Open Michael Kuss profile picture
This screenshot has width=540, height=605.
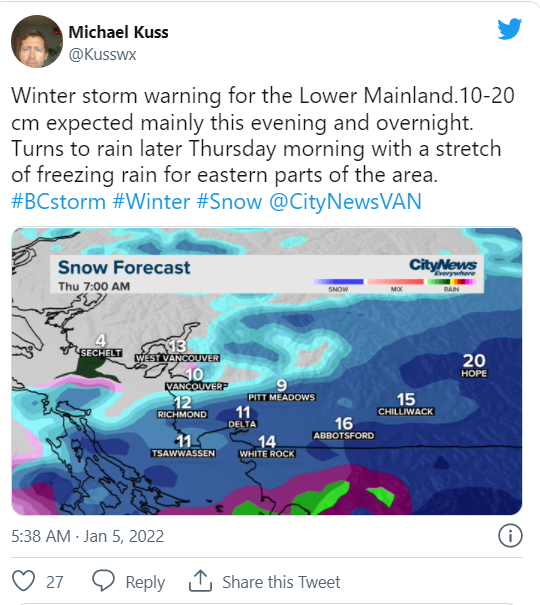[37, 41]
